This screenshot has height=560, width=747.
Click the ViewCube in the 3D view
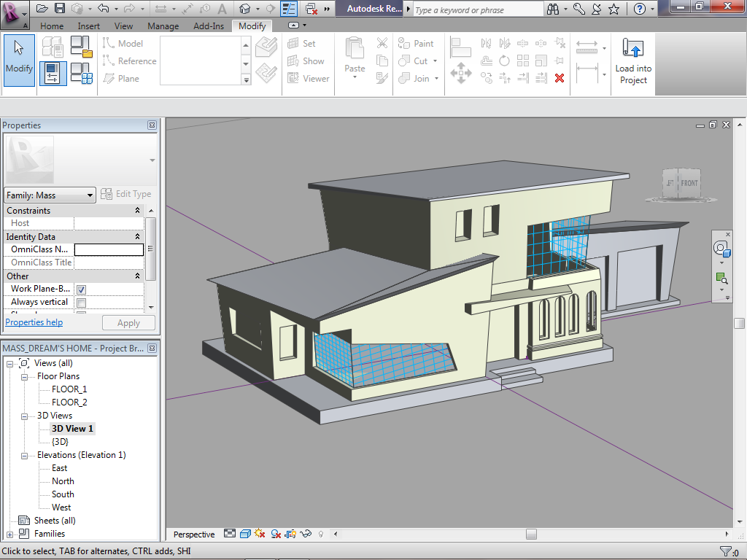(x=680, y=184)
